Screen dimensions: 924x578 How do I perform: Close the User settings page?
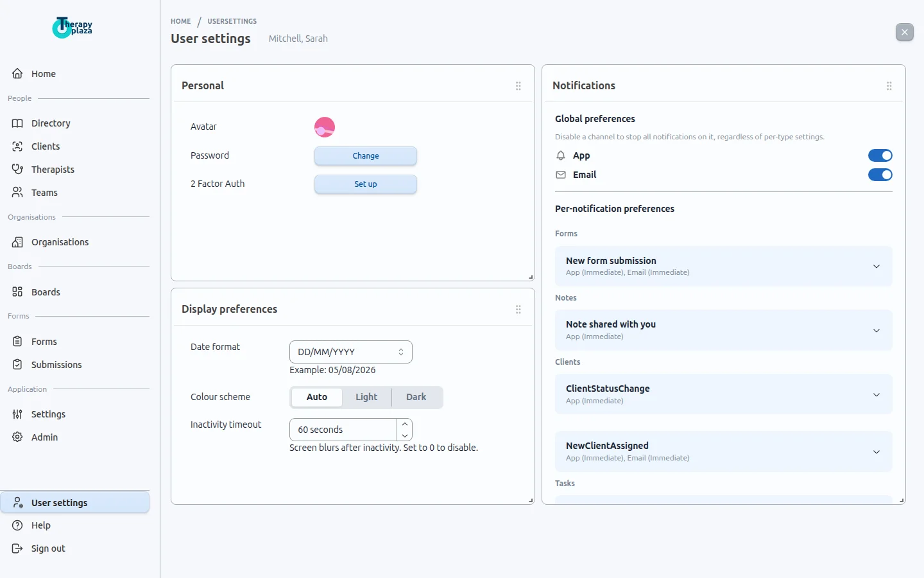905,32
